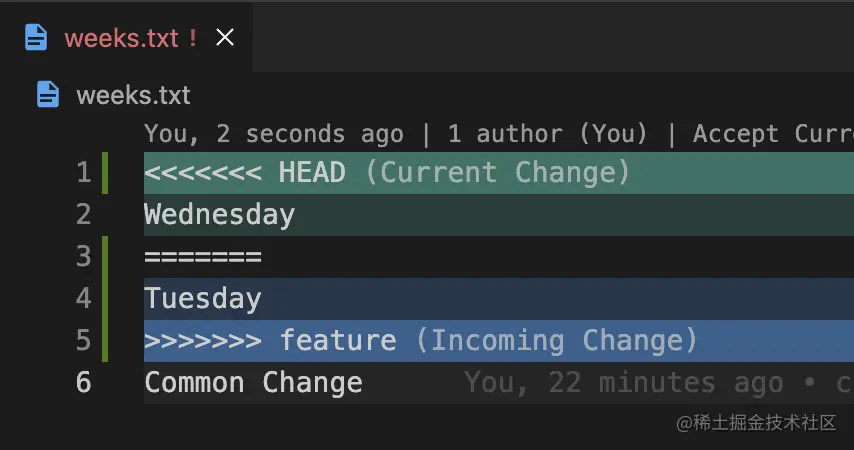Click the feature (Incoming Change) marker line
Screen dimensions: 854x450
click(421, 341)
